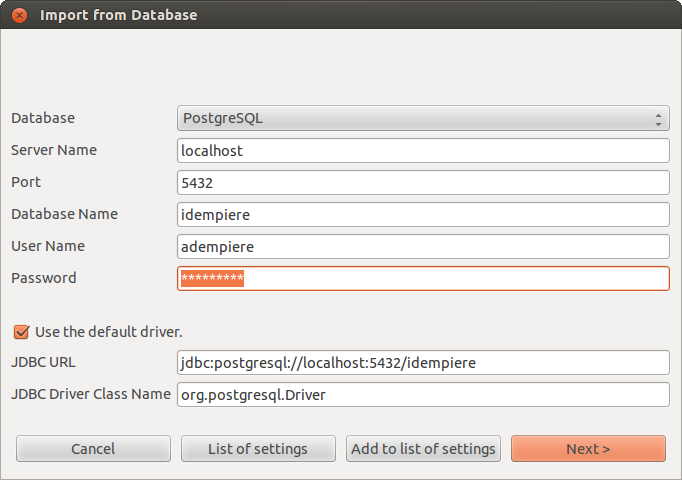Click the Use the default driver label
The height and width of the screenshot is (480, 682).
pyautogui.click(x=108, y=332)
